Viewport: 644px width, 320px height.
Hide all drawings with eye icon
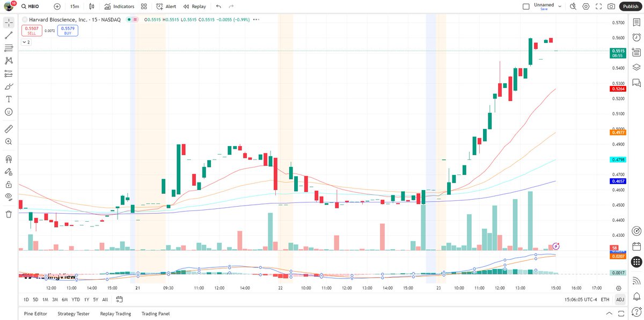[x=9, y=197]
